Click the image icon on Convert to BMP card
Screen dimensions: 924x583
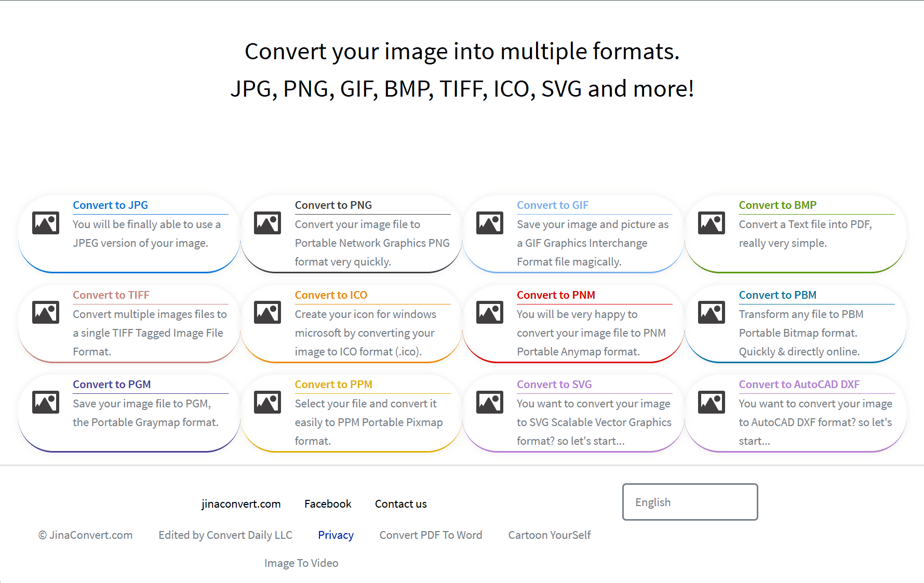(711, 223)
